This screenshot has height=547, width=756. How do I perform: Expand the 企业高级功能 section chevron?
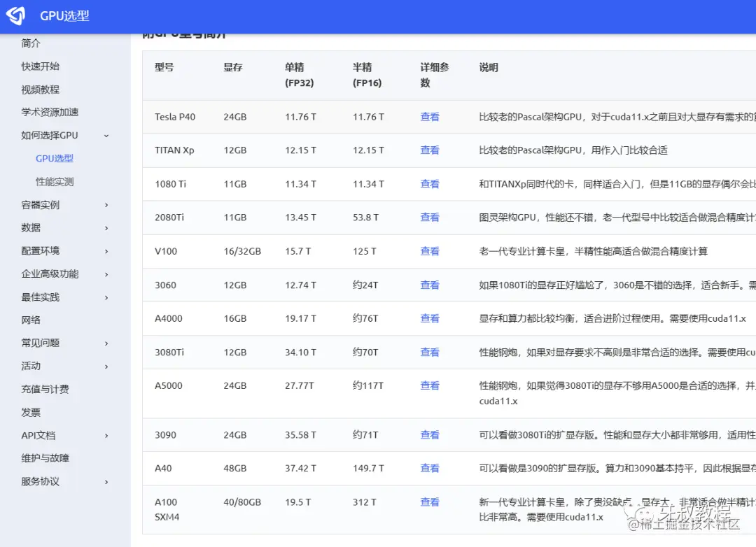click(106, 274)
